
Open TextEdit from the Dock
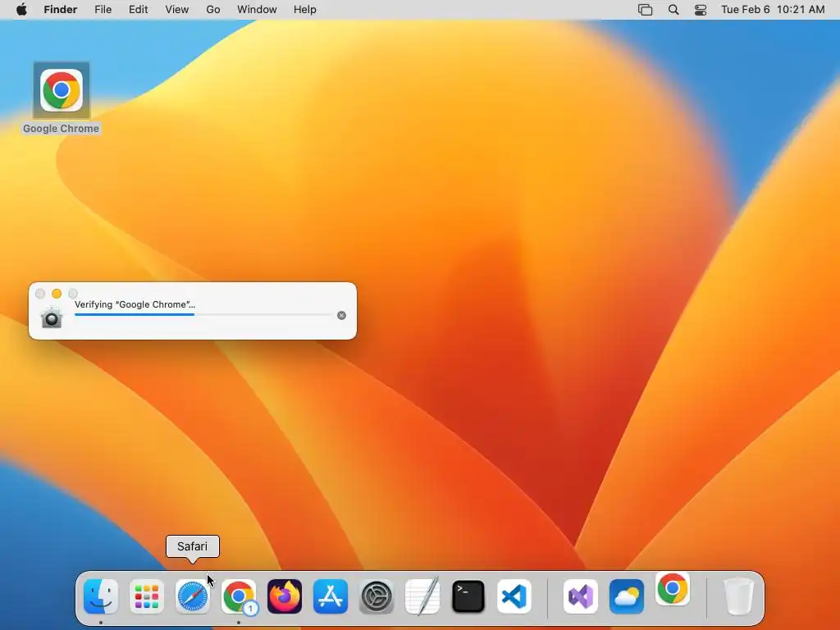pos(422,596)
